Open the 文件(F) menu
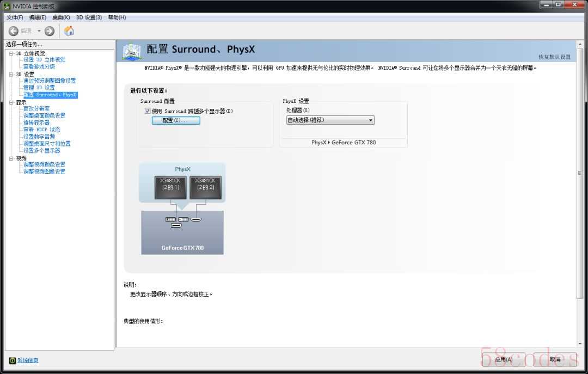The width and height of the screenshot is (588, 374). (15, 17)
